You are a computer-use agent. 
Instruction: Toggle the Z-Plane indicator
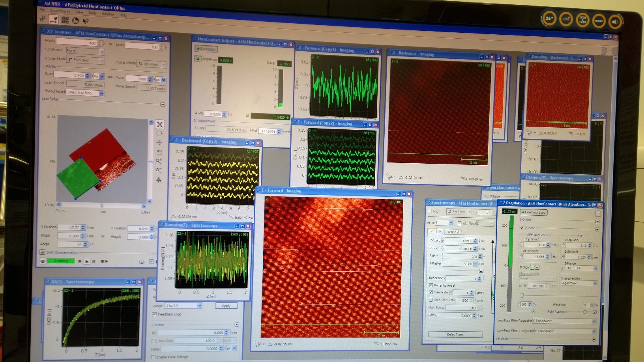[522, 228]
